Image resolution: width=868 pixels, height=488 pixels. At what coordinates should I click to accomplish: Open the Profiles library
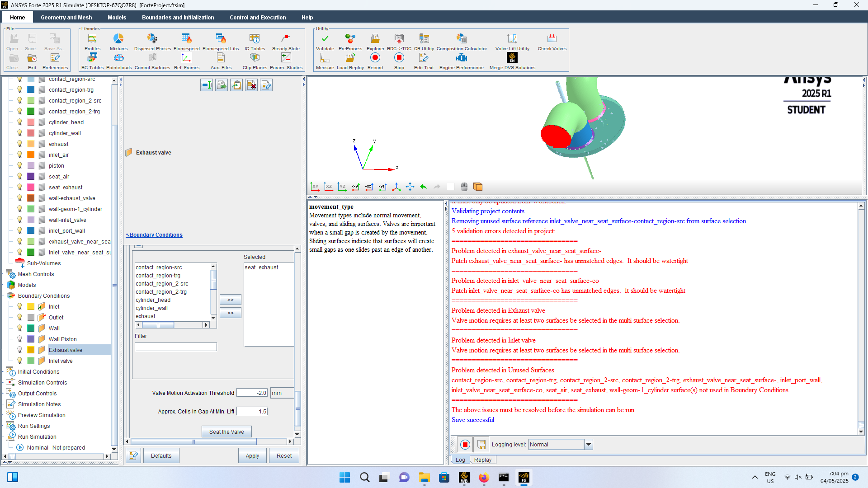tap(92, 42)
